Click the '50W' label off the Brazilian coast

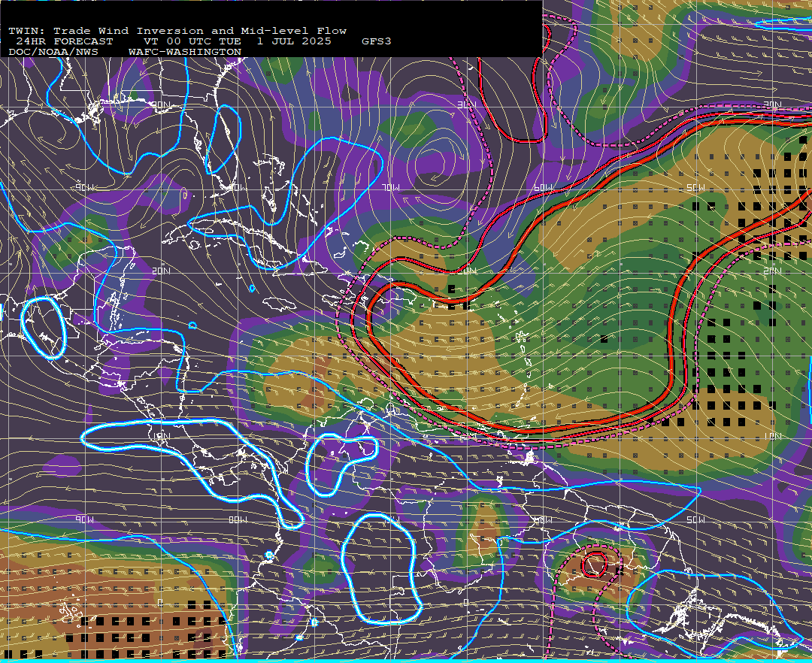695,519
